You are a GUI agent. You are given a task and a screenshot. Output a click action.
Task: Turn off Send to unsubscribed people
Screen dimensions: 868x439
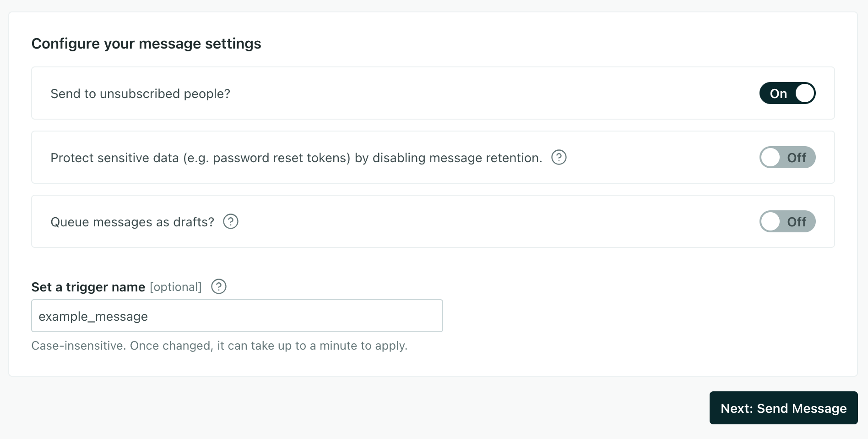[x=787, y=93]
